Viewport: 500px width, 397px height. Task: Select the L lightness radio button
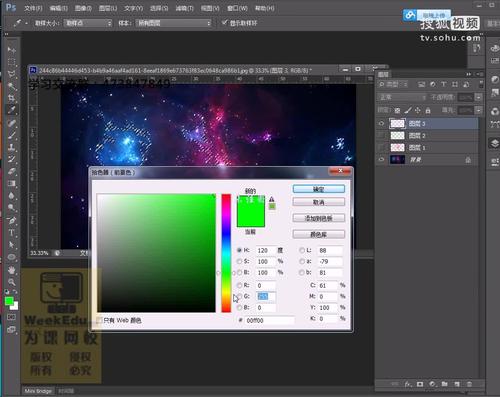coord(302,250)
